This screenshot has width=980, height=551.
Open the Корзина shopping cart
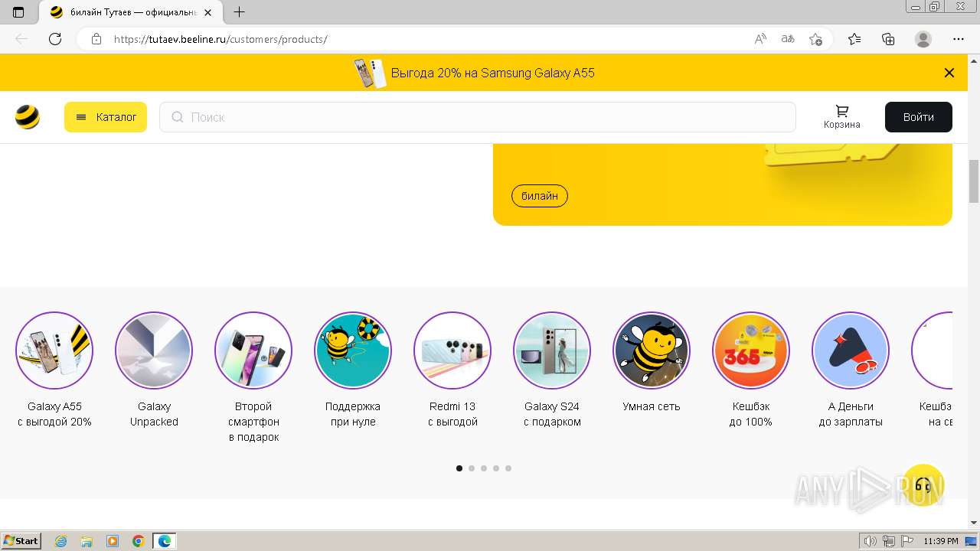842,117
